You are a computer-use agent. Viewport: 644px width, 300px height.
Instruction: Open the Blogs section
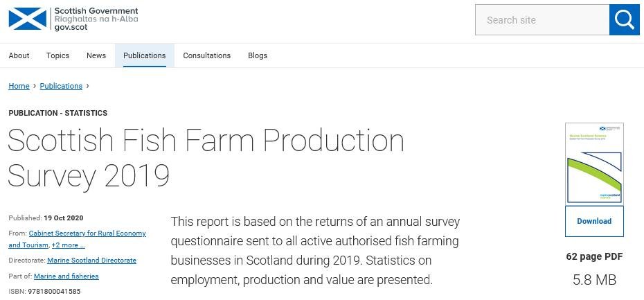click(258, 55)
